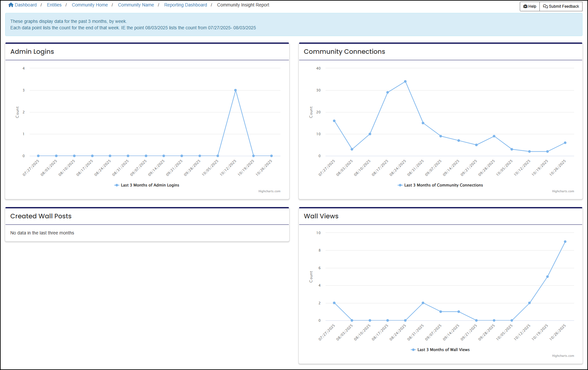Screen dimensions: 588x370
Task: Click the Community Connections legend marker
Action: click(x=400, y=185)
